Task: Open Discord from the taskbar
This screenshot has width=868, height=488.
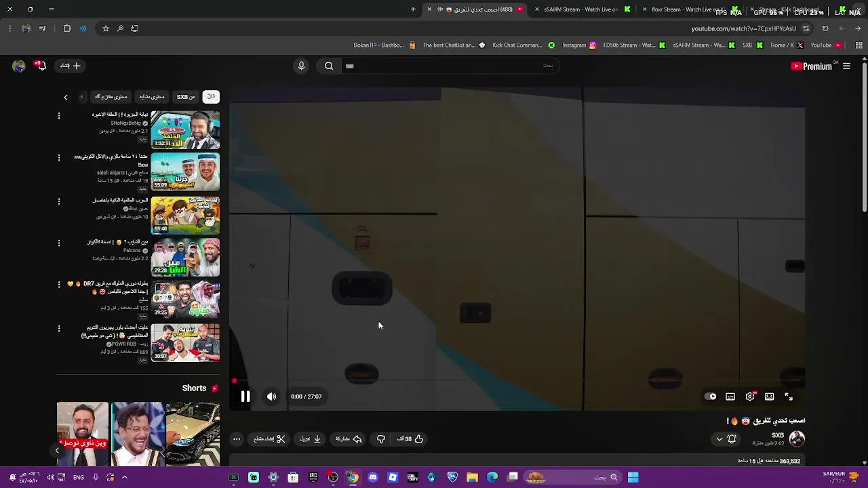Action: [373, 478]
